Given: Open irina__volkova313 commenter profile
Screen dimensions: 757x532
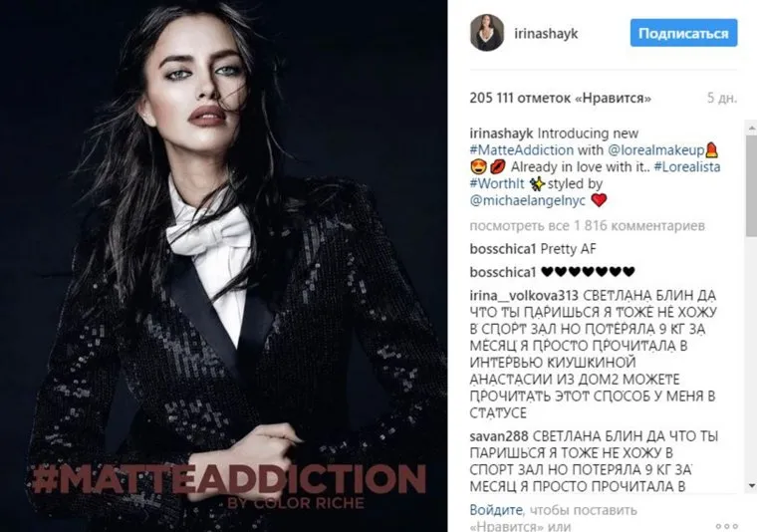Looking at the screenshot, I should 524,296.
